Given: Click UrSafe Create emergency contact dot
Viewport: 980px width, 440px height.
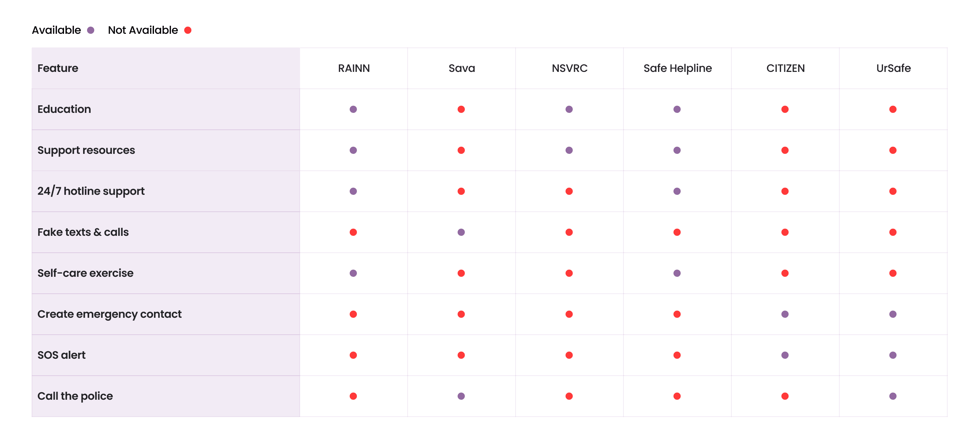Looking at the screenshot, I should coord(893,314).
